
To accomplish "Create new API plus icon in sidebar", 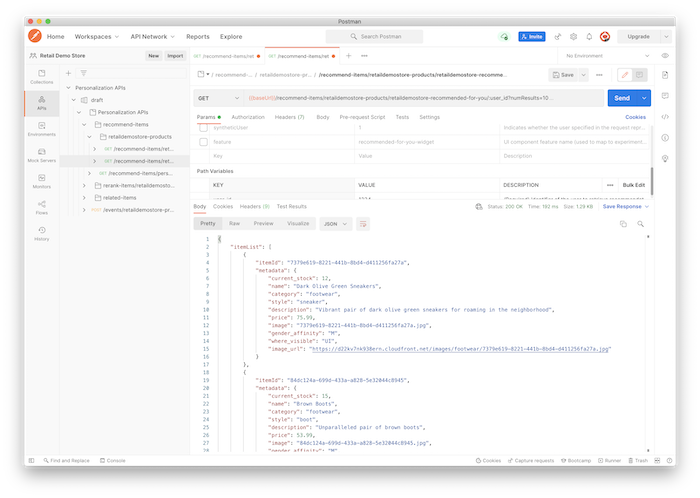I will pyautogui.click(x=68, y=73).
